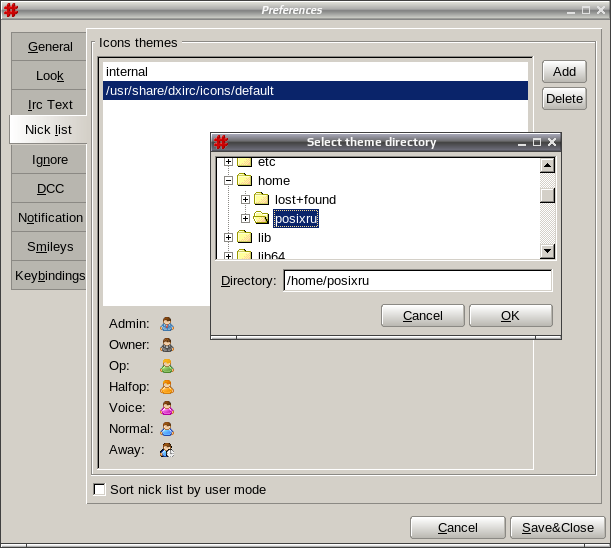Expand the etc folder node
The height and width of the screenshot is (548, 611).
pyautogui.click(x=229, y=162)
